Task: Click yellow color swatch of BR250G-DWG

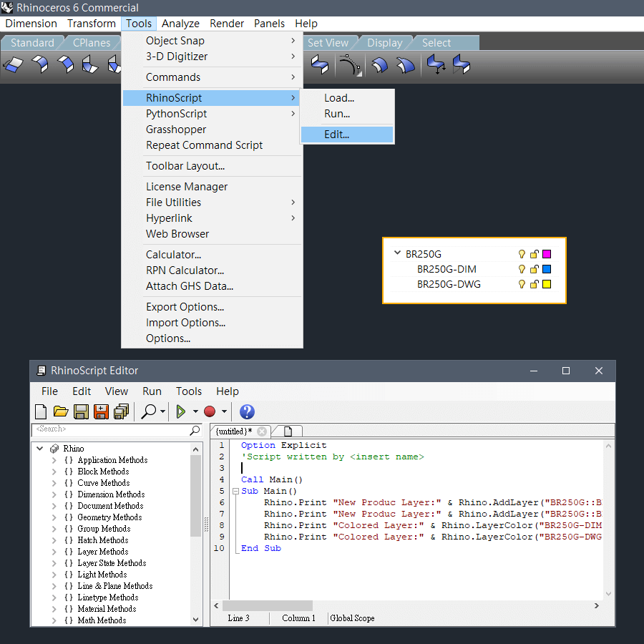Action: [547, 284]
